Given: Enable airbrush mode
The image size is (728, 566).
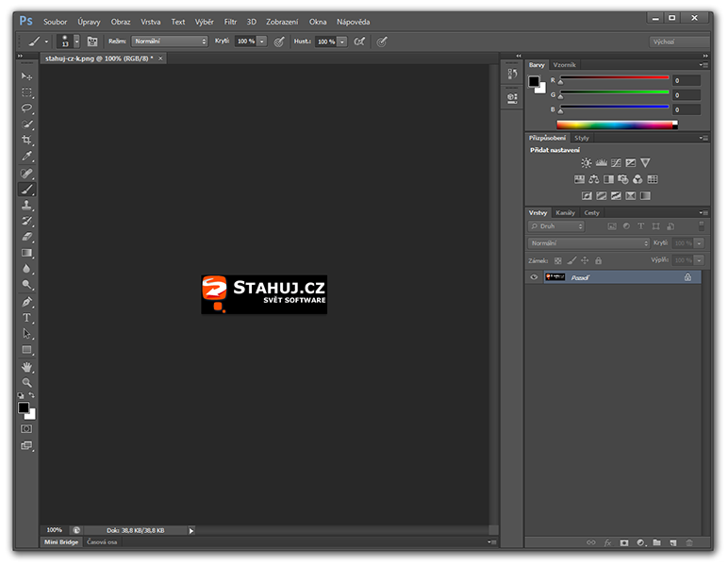Looking at the screenshot, I should tap(359, 42).
